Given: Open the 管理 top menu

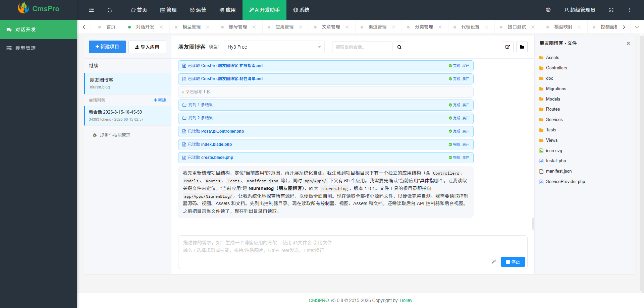Looking at the screenshot, I should tap(168, 10).
